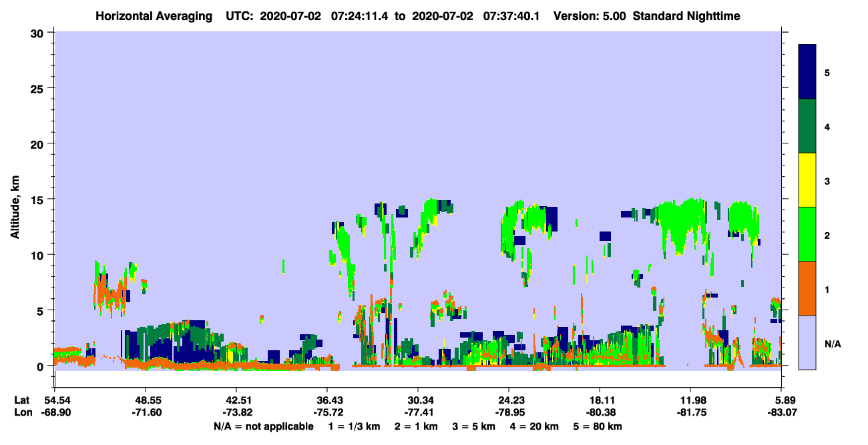The height and width of the screenshot is (445, 868).
Task: Click legend text '3 = 5 km'
Action: [x=473, y=426]
